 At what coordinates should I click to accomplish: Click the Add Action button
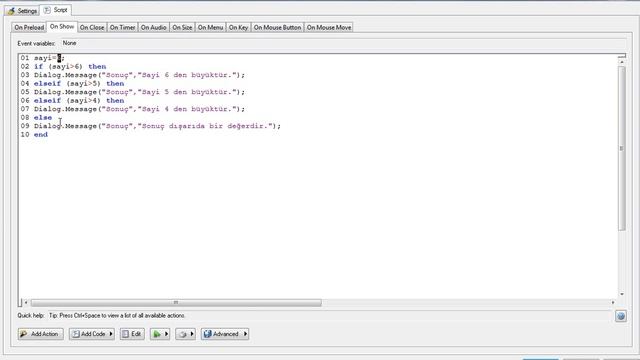click(x=40, y=334)
